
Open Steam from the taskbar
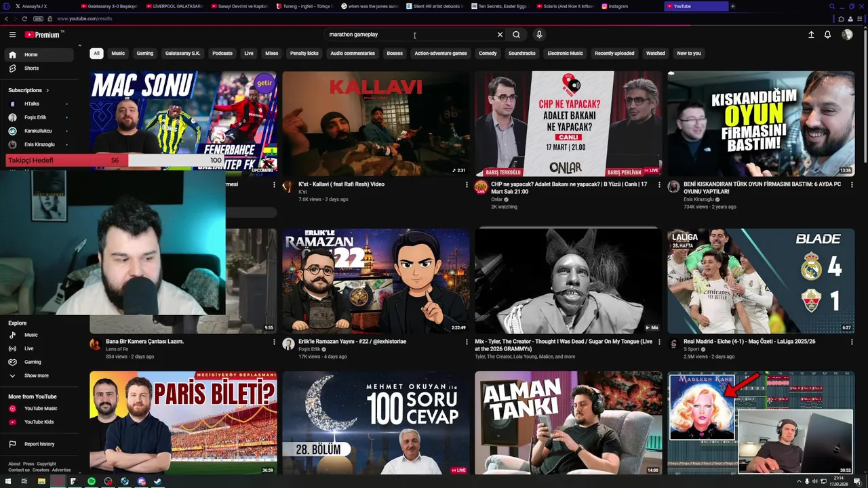pos(158,481)
